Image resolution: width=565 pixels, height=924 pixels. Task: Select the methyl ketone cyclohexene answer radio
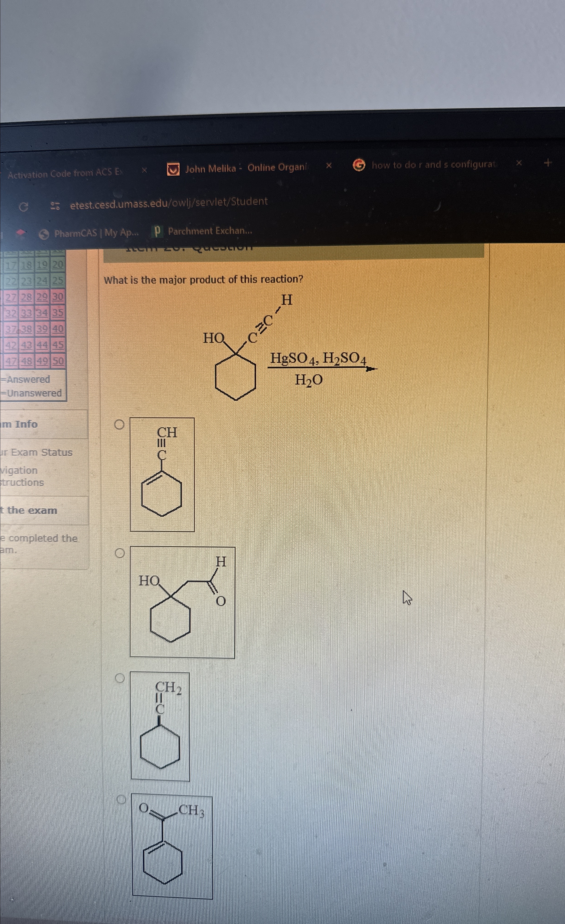click(x=121, y=799)
